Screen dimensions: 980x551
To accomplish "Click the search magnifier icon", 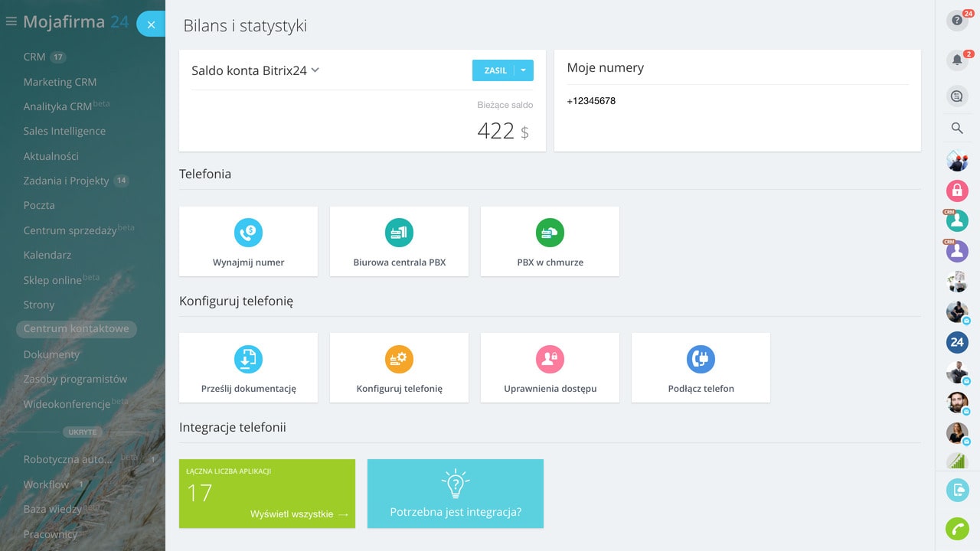I will point(957,129).
